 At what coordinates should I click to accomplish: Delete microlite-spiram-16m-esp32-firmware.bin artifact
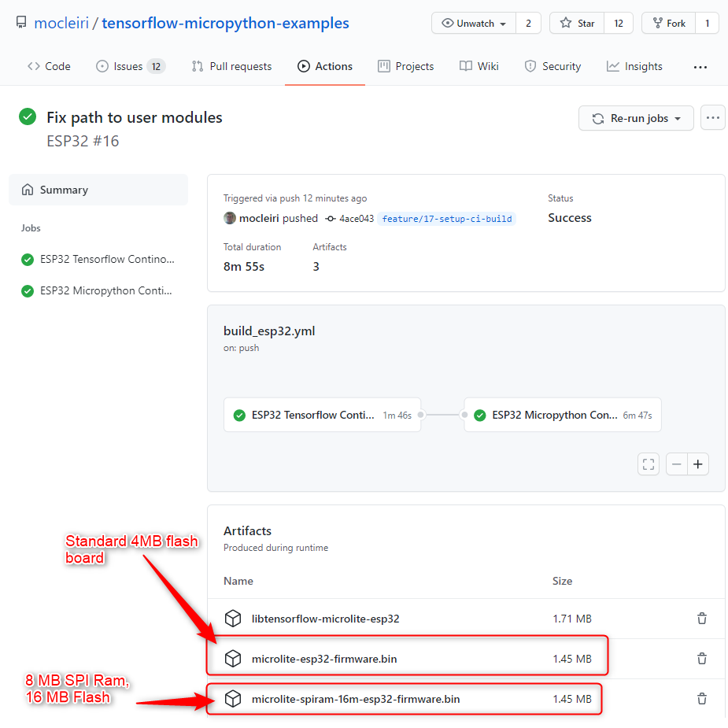click(x=702, y=699)
